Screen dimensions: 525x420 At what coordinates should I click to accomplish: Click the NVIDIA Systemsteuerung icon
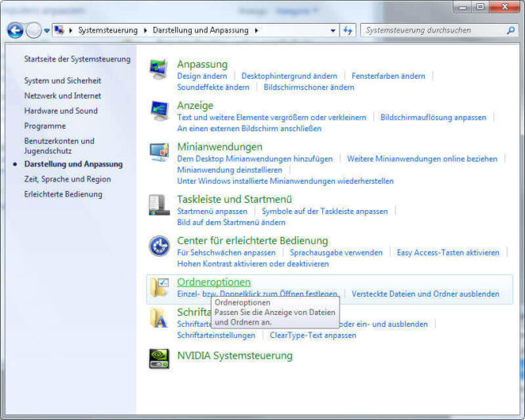pyautogui.click(x=159, y=359)
